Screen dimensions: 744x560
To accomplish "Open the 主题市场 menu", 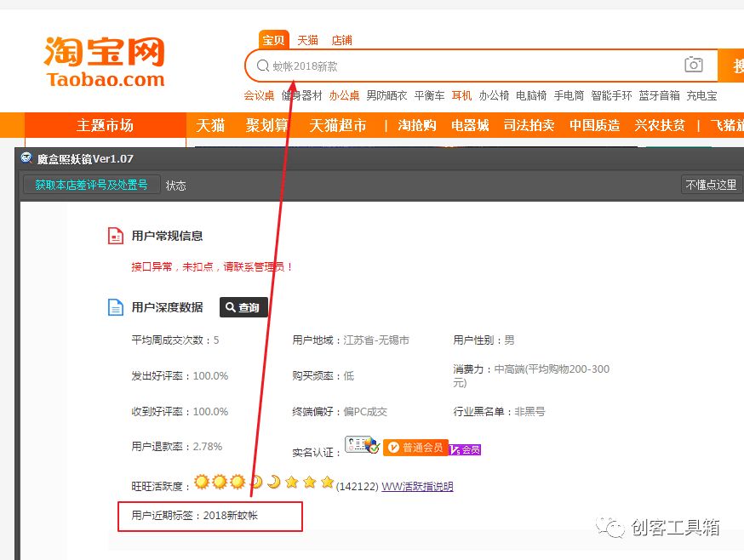I will [x=105, y=125].
